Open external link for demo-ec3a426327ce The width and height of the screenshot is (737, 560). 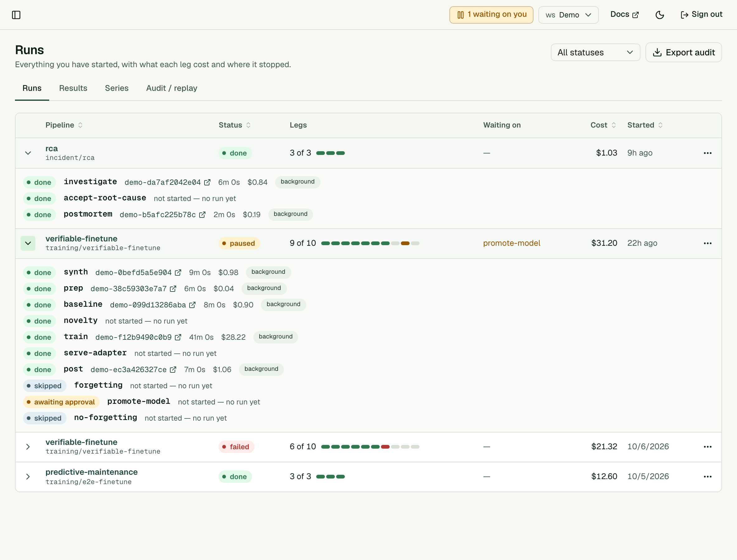[x=173, y=370]
